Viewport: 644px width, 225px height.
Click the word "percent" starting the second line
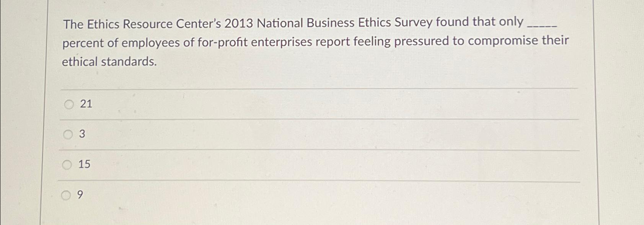83,43
